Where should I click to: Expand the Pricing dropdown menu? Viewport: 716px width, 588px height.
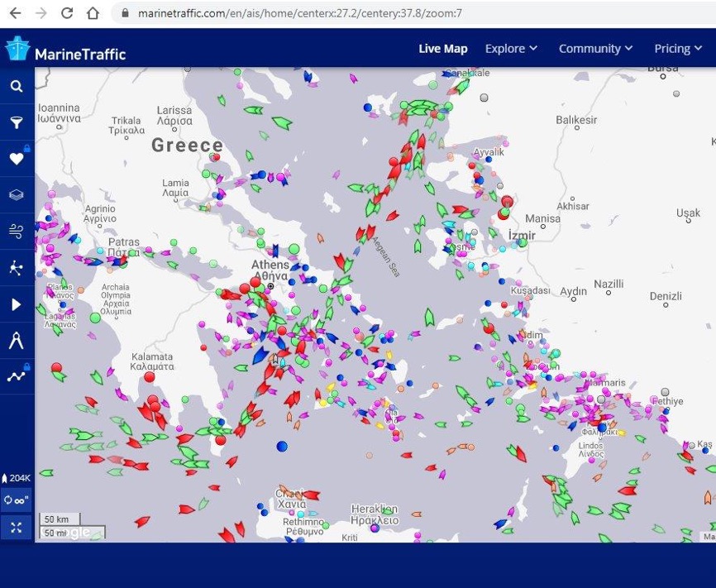[x=678, y=49]
